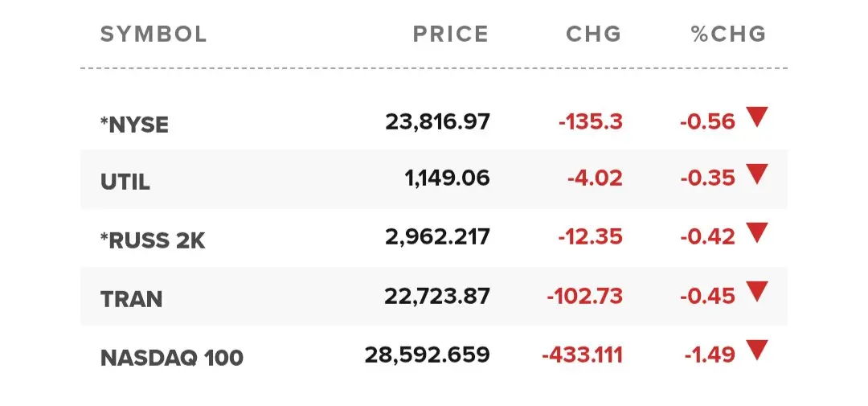Click NYSE price 23,816.97
868x406 pixels.
(x=437, y=122)
